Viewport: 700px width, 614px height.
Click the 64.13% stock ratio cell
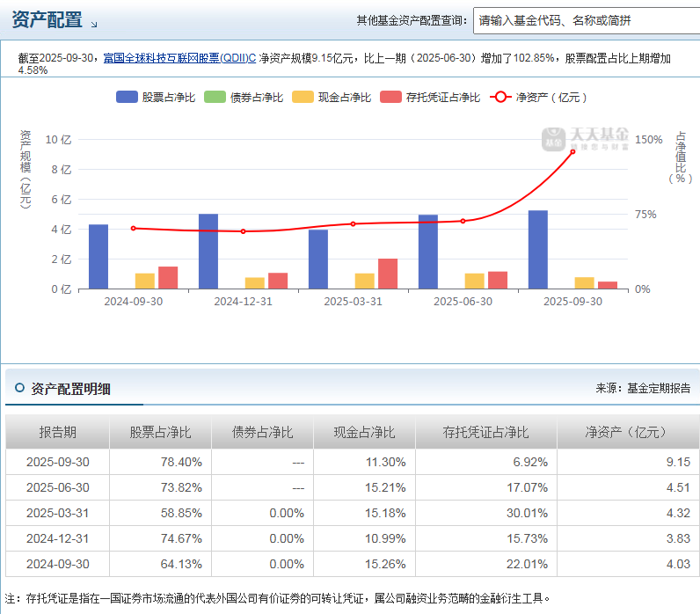point(160,564)
